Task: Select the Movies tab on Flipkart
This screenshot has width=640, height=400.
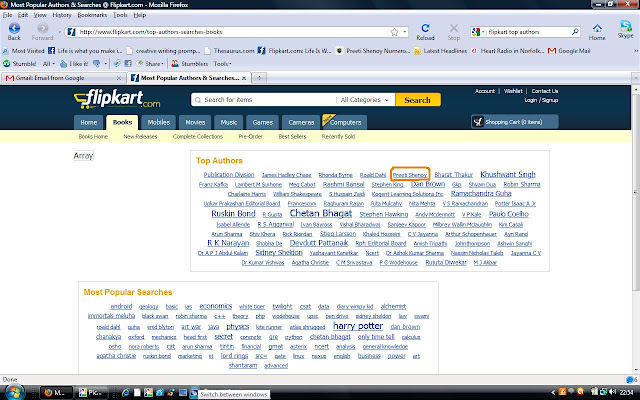Action: (x=195, y=122)
